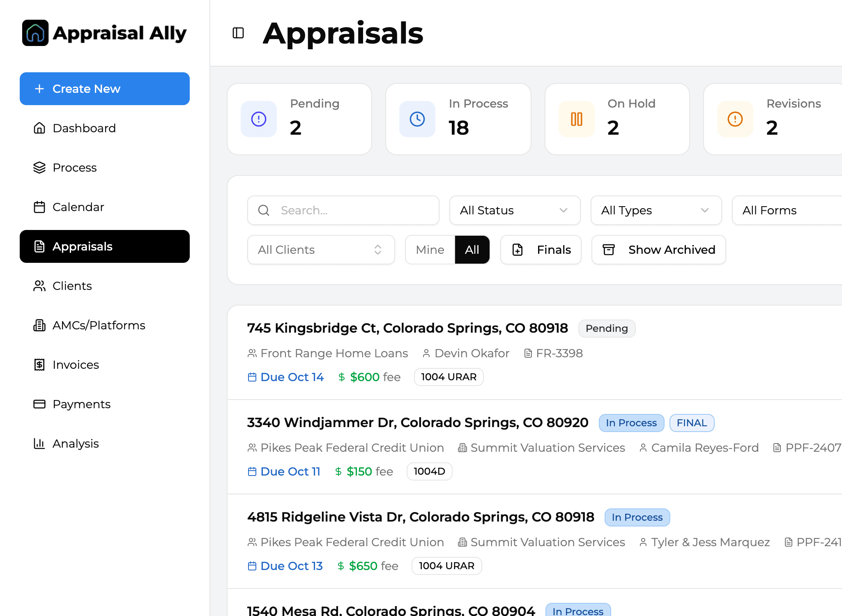Click the Show Archived box icon
842x616 pixels.
click(x=609, y=250)
